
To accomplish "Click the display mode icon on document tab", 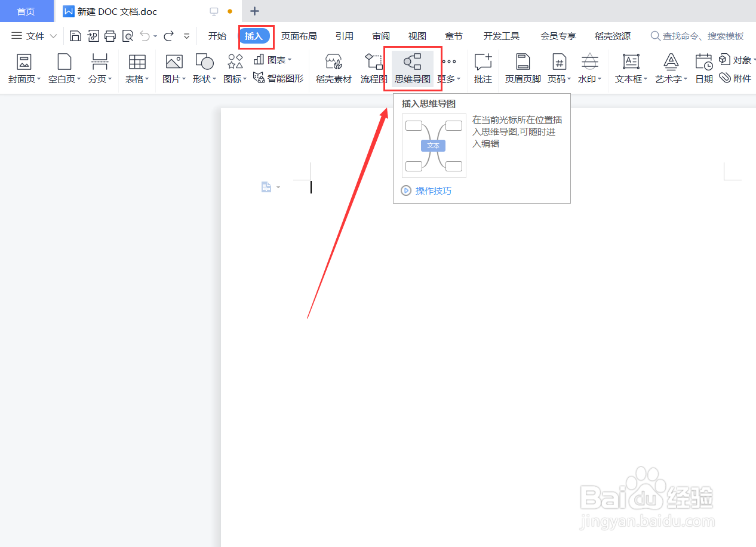I will pos(214,11).
